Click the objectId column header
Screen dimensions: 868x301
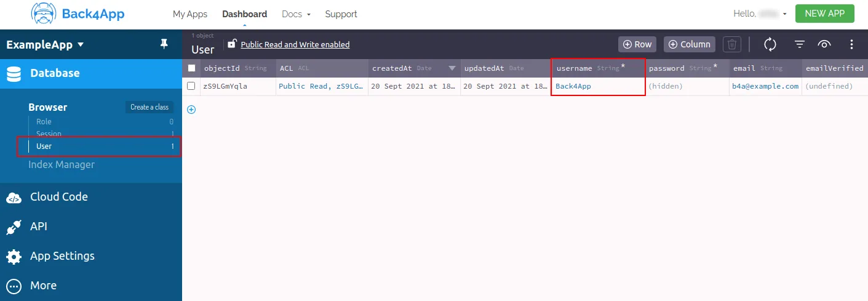(x=237, y=68)
